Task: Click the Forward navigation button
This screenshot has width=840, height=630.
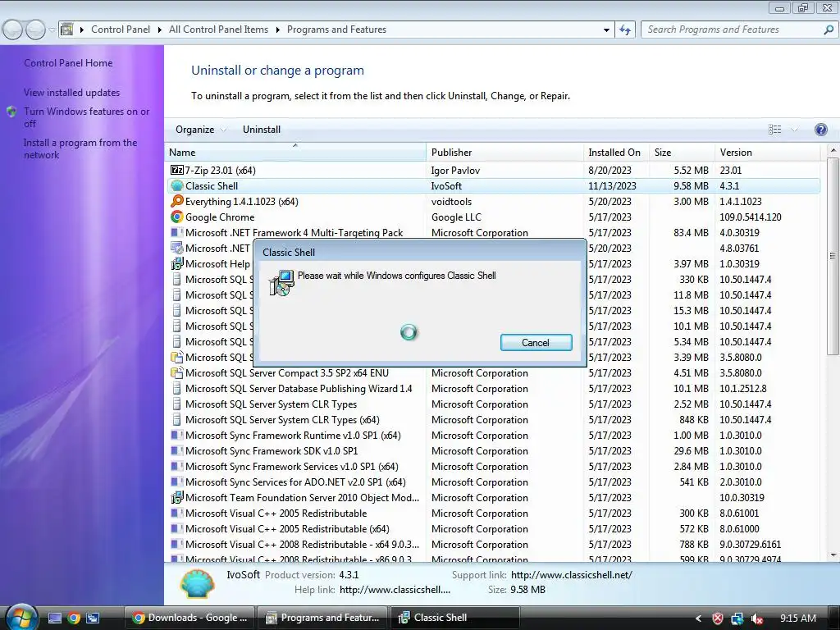Action: click(x=35, y=30)
